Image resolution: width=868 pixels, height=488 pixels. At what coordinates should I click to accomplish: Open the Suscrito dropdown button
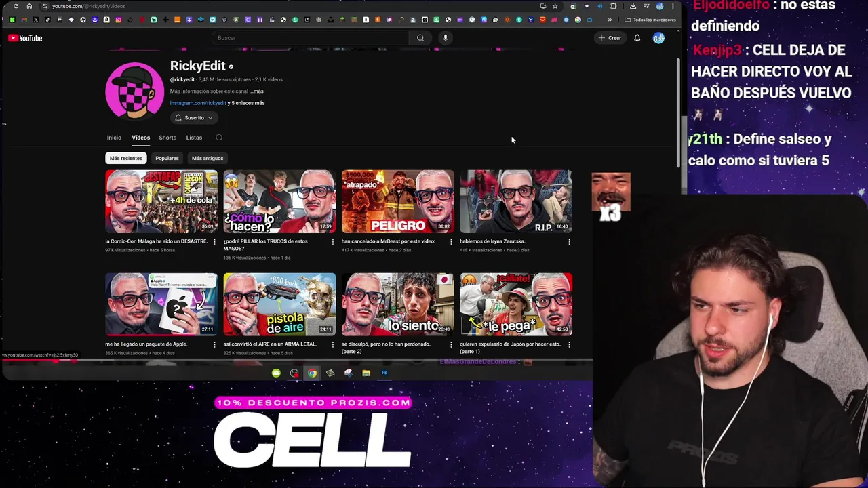click(x=194, y=118)
